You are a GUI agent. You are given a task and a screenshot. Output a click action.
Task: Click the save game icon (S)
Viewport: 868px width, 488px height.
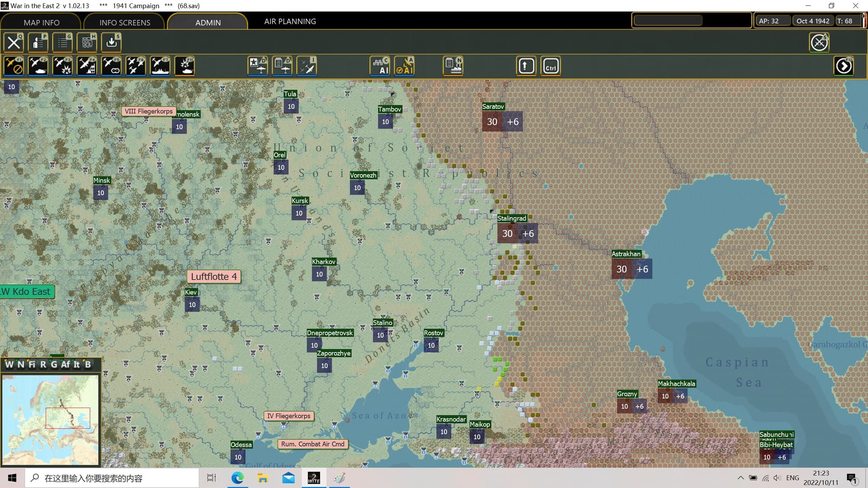(111, 42)
